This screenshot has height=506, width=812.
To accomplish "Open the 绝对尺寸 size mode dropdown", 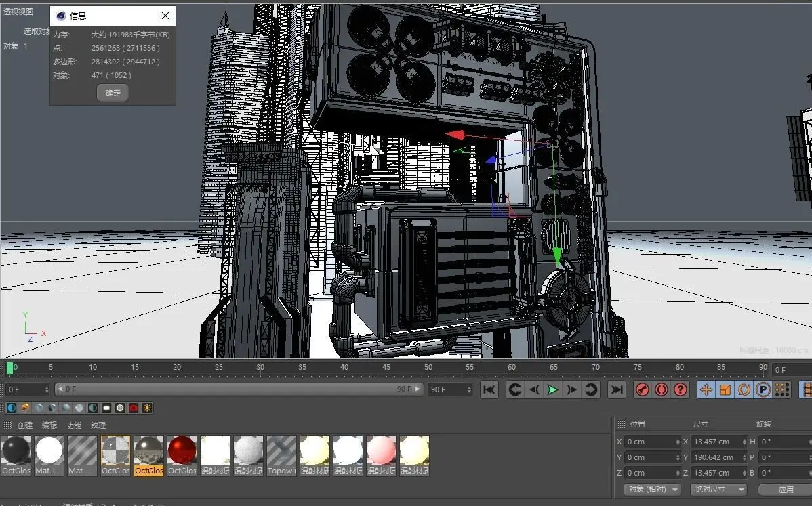I will tap(718, 490).
